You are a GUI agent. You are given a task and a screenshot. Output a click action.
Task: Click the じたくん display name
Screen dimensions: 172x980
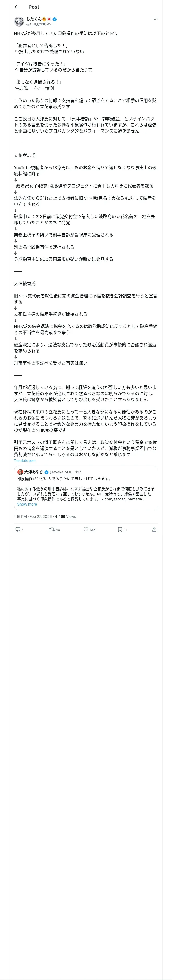click(34, 19)
